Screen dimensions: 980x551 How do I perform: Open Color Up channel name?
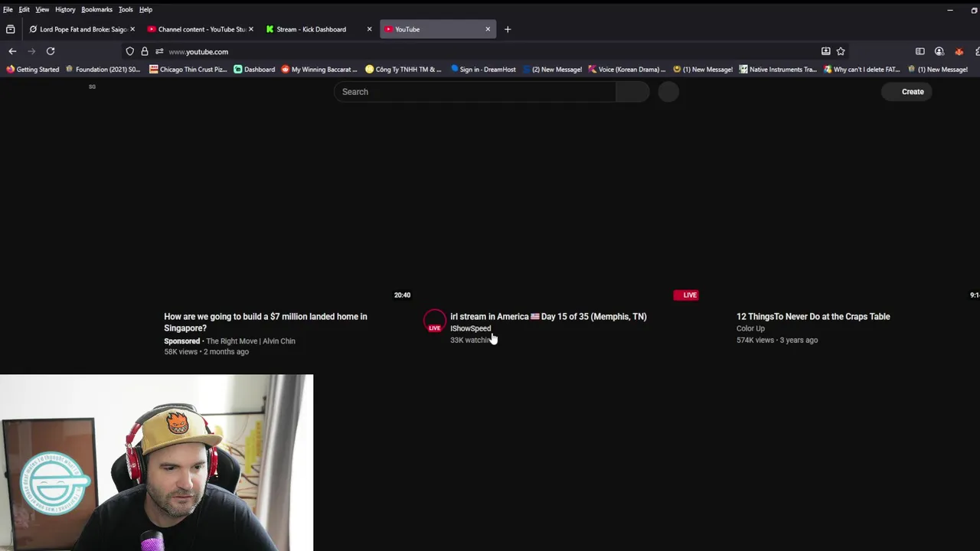tap(750, 328)
